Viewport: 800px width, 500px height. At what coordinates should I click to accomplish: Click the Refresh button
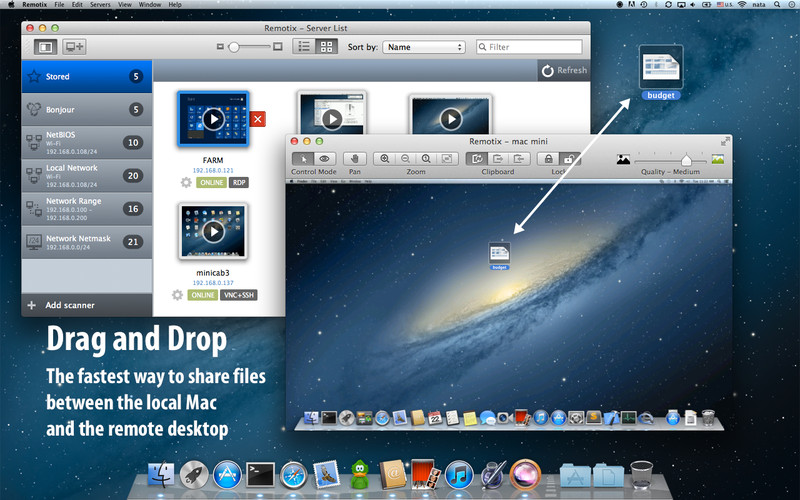[564, 70]
